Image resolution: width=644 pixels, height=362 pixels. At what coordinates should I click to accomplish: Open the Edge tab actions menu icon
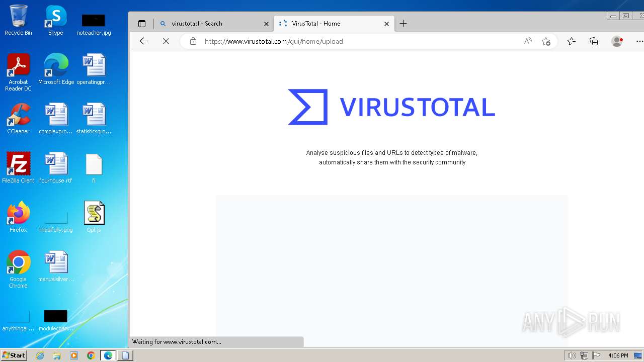coord(142,24)
